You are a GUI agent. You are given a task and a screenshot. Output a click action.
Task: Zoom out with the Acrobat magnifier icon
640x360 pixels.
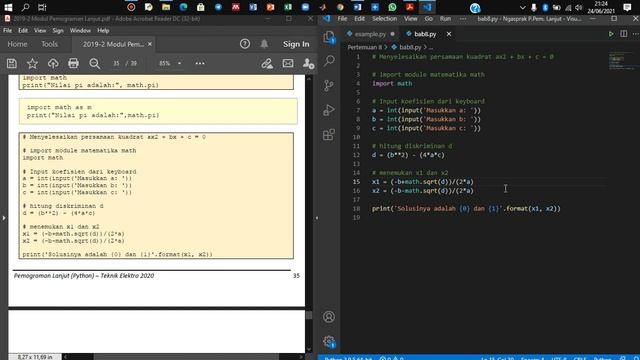[x=95, y=63]
